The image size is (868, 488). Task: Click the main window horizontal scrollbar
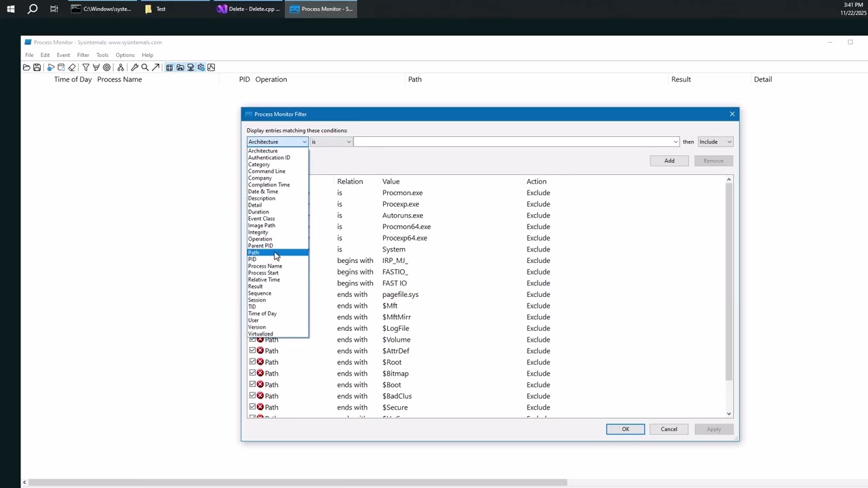click(x=297, y=483)
